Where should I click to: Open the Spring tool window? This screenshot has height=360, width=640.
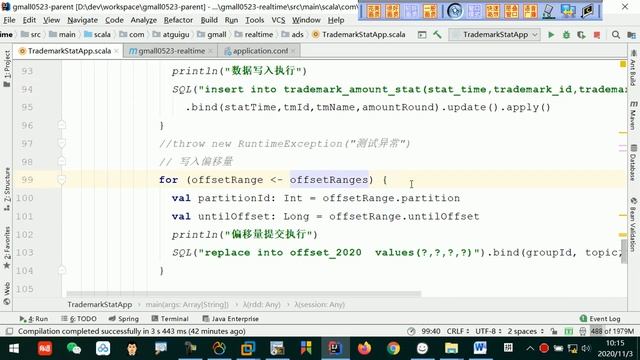124,319
